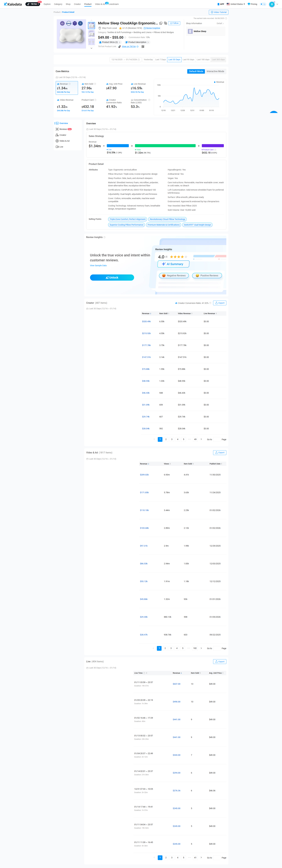Select the first product image thumbnail
This screenshot has width=282, height=868.
[92, 26]
